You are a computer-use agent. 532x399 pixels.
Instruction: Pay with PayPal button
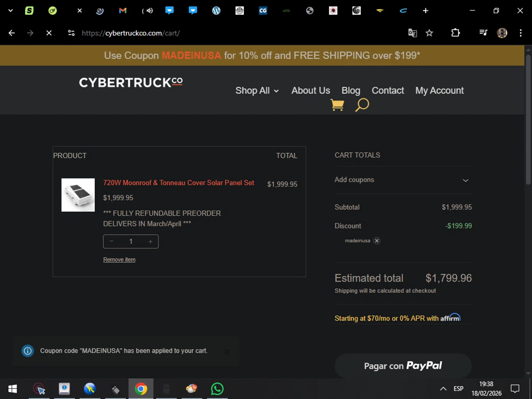click(403, 366)
